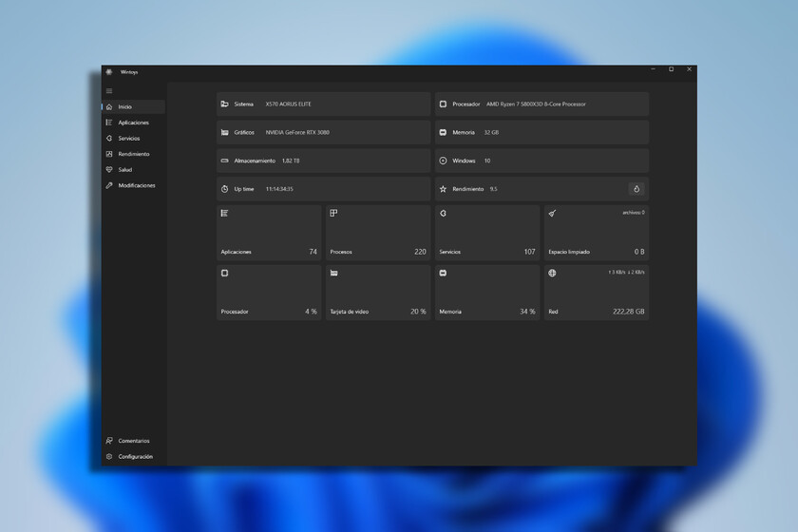Open the Comentarios feedback page
The height and width of the screenshot is (532, 798).
133,441
